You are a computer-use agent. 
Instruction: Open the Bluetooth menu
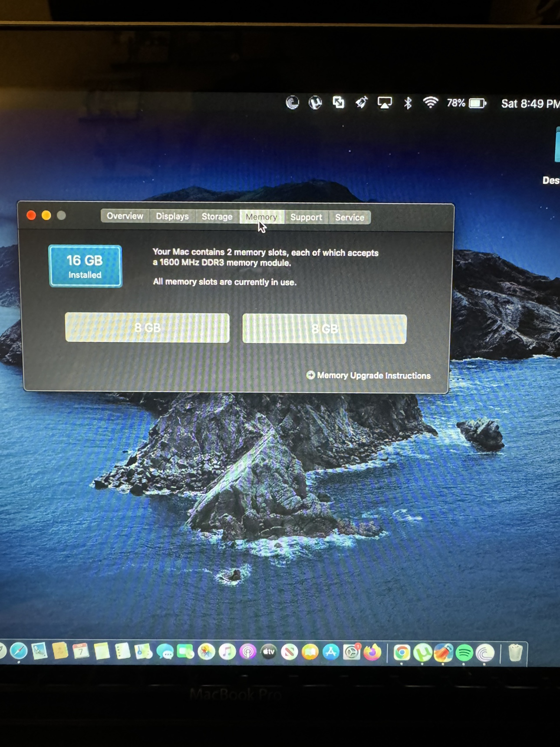click(x=408, y=103)
